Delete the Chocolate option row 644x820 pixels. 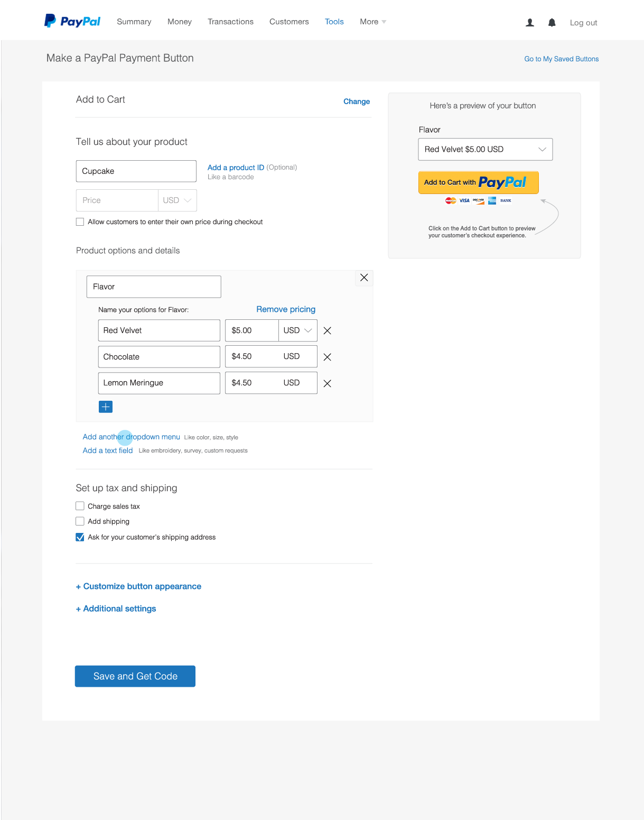328,357
